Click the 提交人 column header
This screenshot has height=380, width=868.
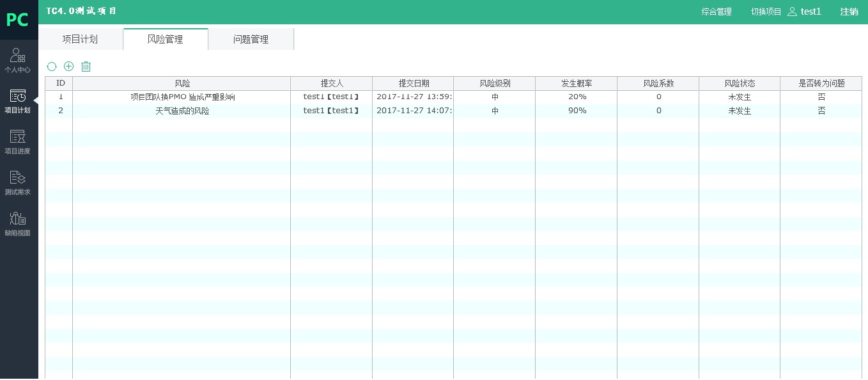(332, 83)
